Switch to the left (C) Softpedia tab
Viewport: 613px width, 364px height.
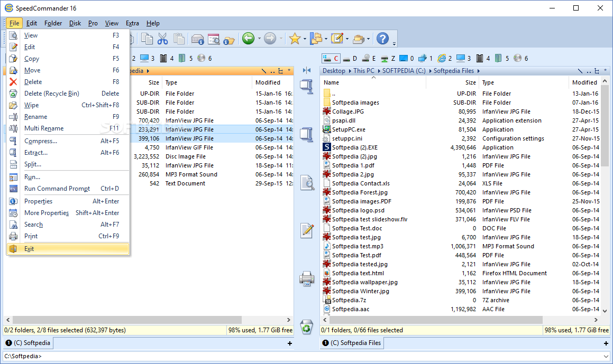coord(29,343)
